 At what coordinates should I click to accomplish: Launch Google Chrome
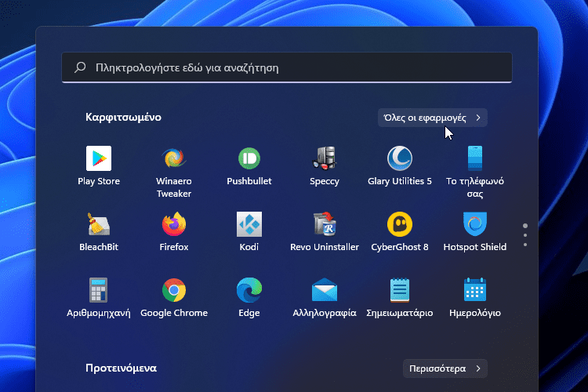(x=173, y=291)
